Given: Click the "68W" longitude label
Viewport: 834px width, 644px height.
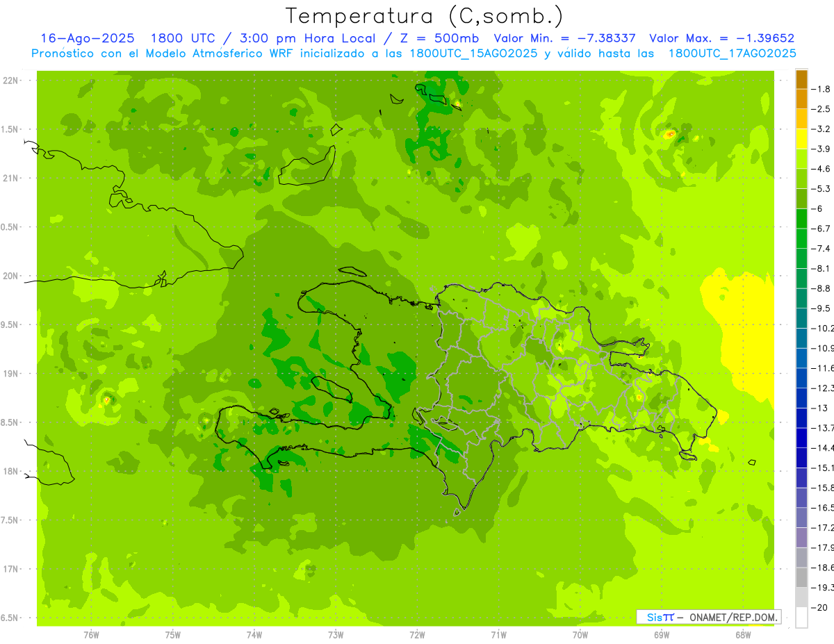Looking at the screenshot, I should click(743, 634).
